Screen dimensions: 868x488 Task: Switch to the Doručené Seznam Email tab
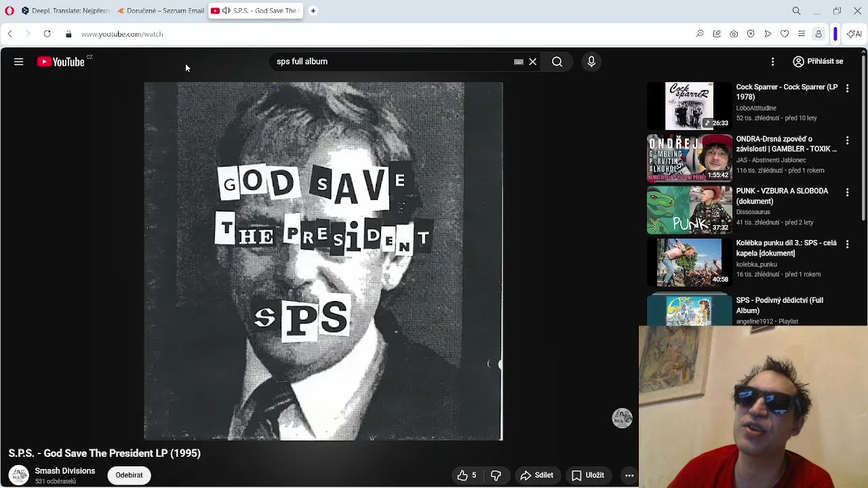click(160, 11)
